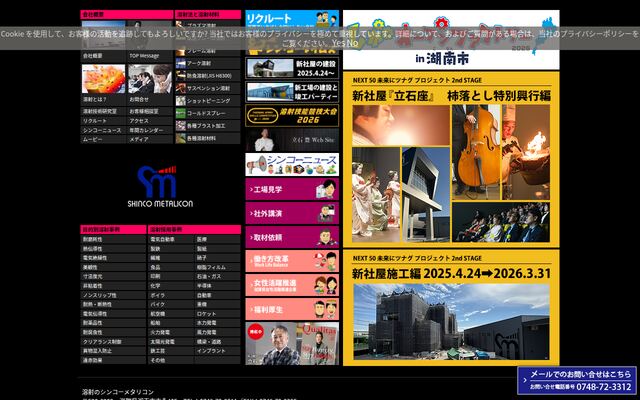The width and height of the screenshot is (640, 400).
Task: Open the 女性活躍推進 button
Action: point(292,285)
